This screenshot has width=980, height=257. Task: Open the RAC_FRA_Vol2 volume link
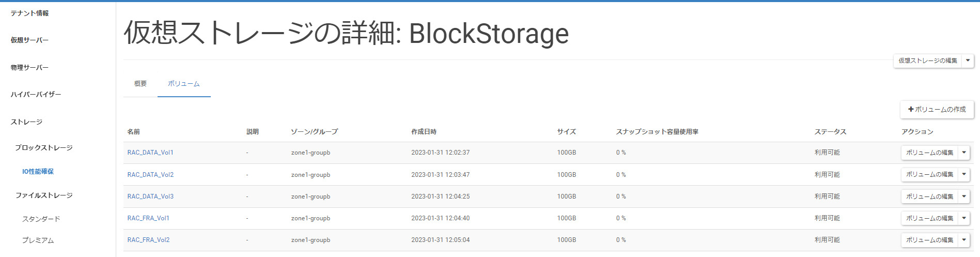148,240
